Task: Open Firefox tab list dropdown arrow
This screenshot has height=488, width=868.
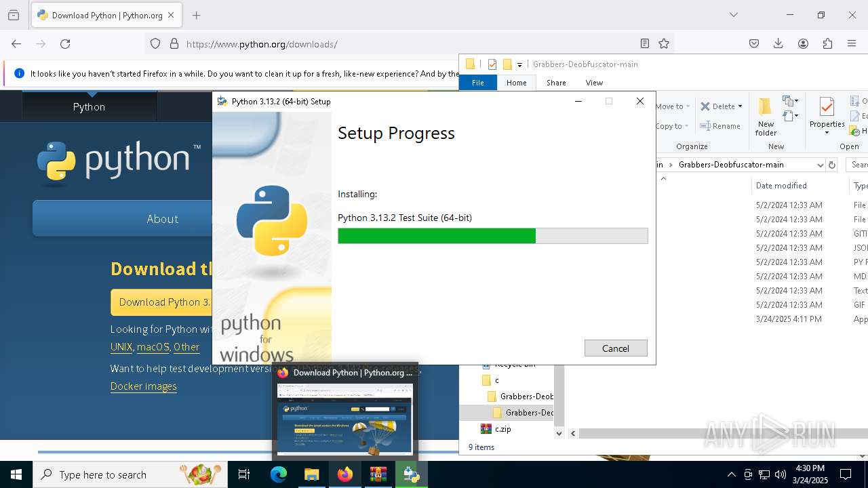Action: click(x=733, y=15)
